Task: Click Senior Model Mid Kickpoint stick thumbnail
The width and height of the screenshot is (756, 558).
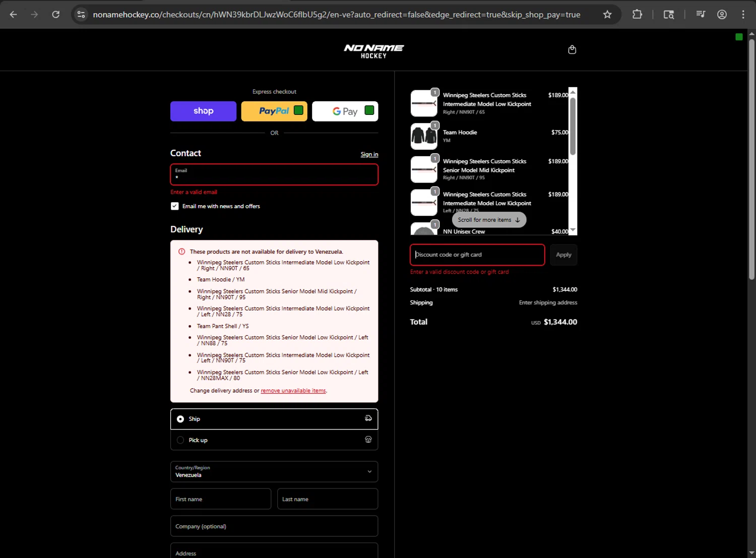Action: tap(424, 169)
